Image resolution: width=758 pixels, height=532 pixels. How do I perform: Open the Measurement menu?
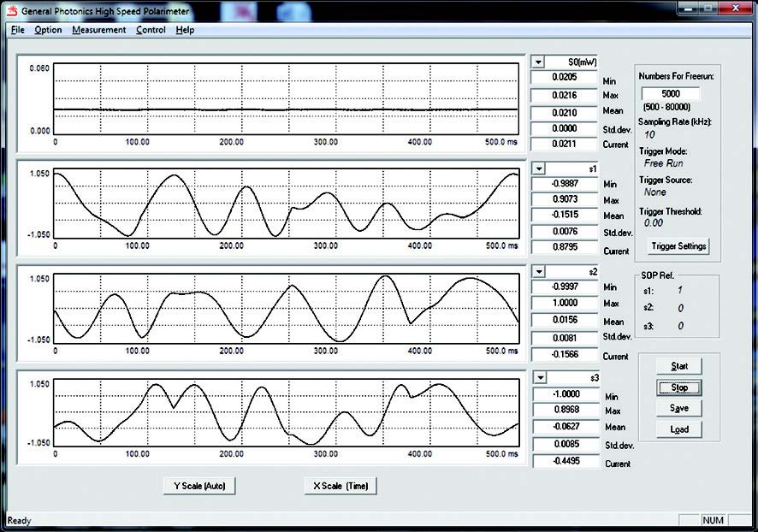point(98,30)
